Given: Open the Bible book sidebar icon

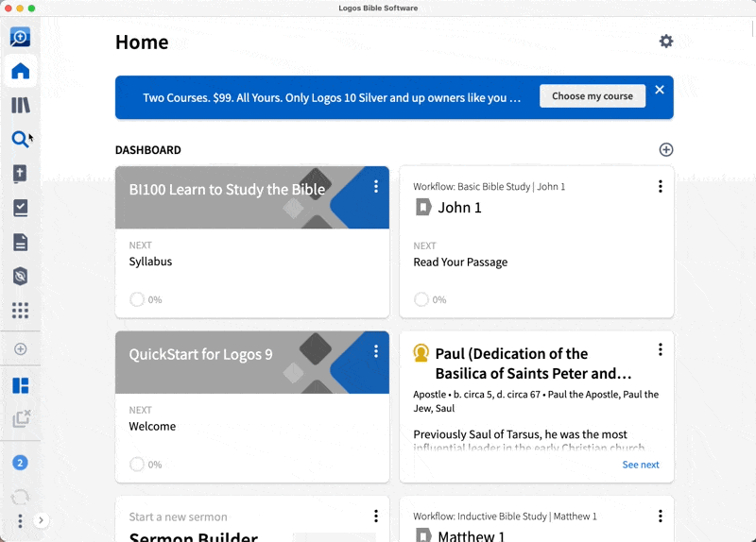Looking at the screenshot, I should pos(20,174).
